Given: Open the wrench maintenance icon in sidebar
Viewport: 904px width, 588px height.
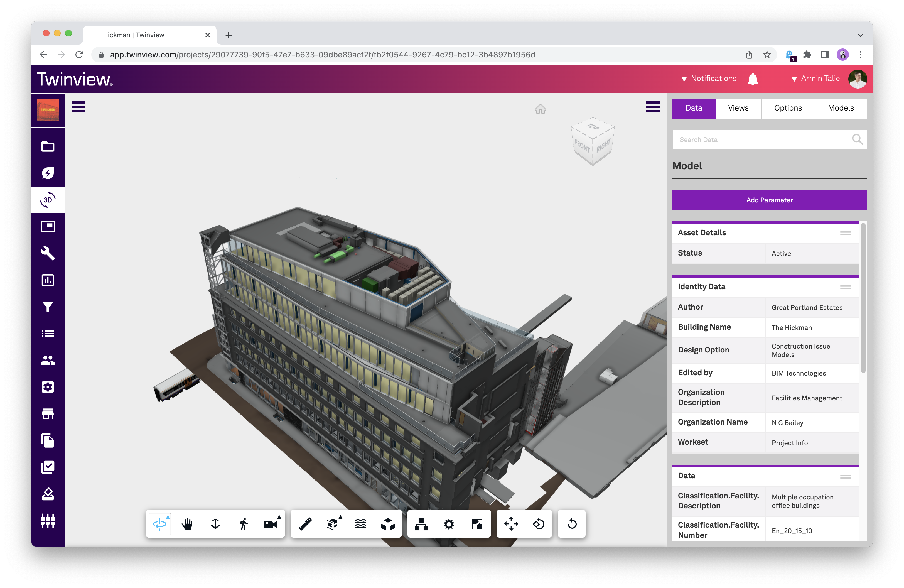Looking at the screenshot, I should pos(48,253).
